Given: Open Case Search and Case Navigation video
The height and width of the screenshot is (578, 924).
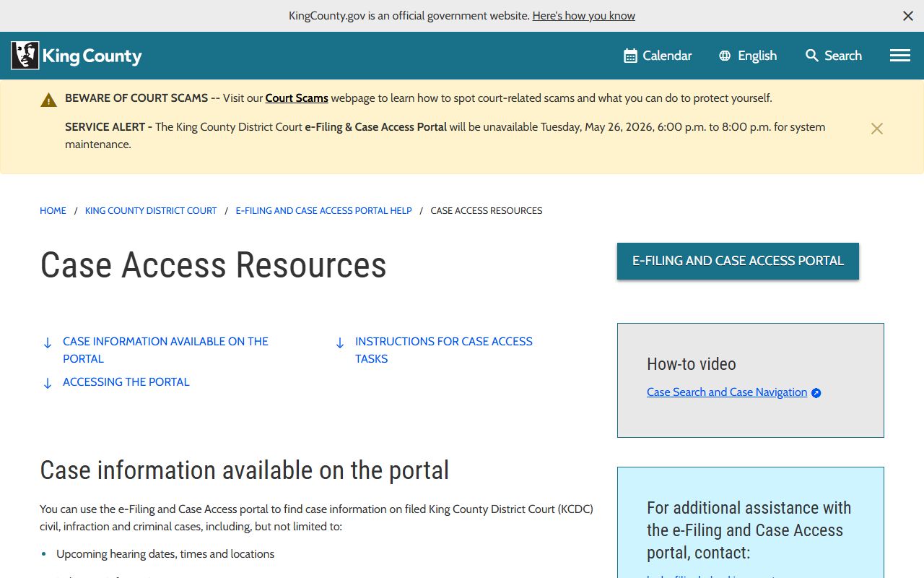Looking at the screenshot, I should click(x=727, y=392).
